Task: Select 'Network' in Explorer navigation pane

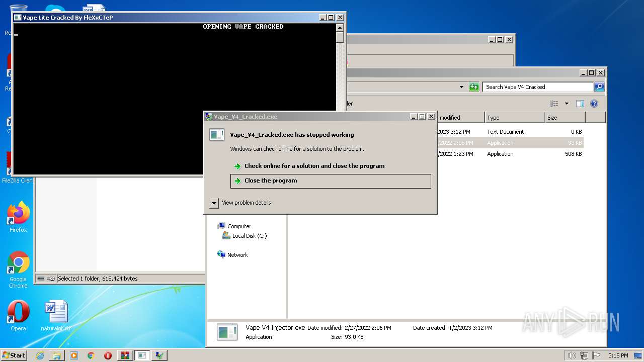Action: coord(237,255)
